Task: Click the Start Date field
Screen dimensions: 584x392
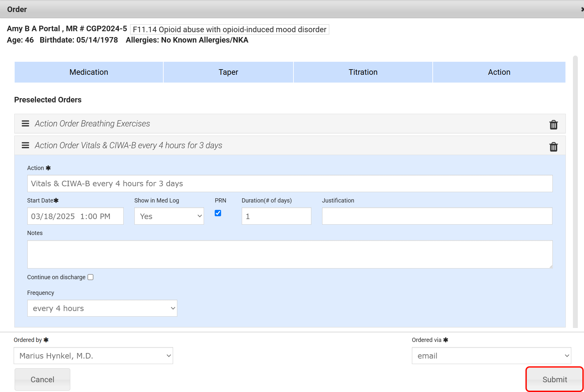Action: (x=75, y=216)
